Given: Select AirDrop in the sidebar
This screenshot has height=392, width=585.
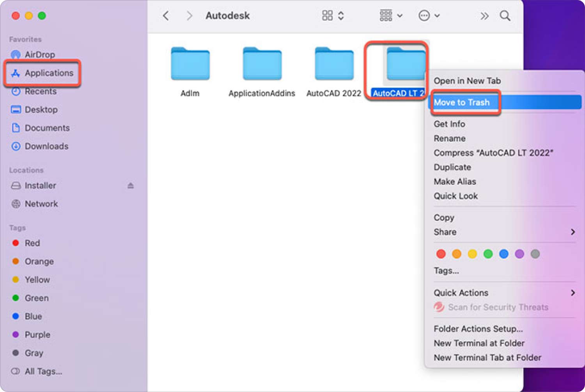Looking at the screenshot, I should [34, 55].
